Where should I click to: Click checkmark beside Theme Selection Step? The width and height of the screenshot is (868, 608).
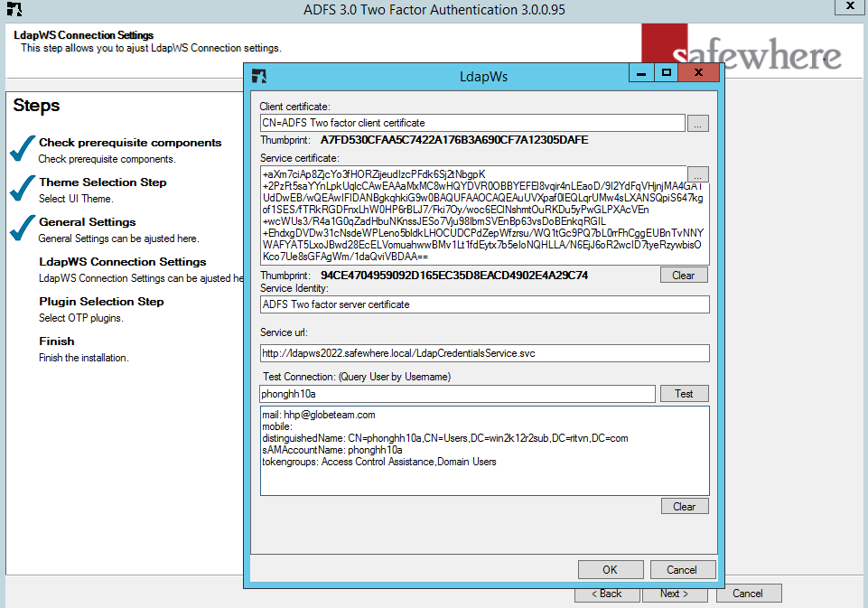coord(23,188)
